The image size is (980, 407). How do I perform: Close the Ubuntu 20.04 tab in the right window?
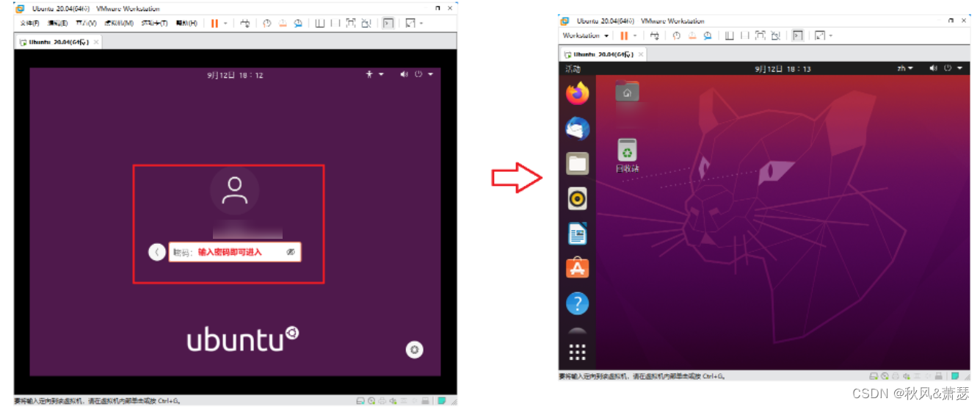(640, 54)
